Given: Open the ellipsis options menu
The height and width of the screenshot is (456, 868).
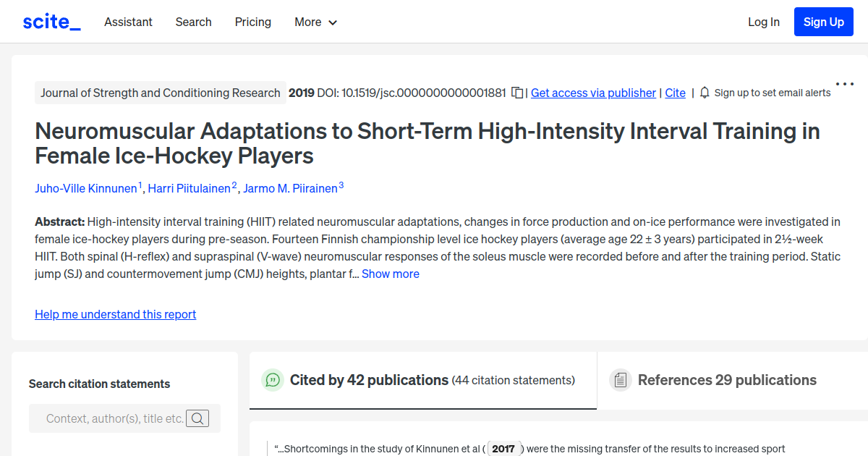Looking at the screenshot, I should click(844, 83).
